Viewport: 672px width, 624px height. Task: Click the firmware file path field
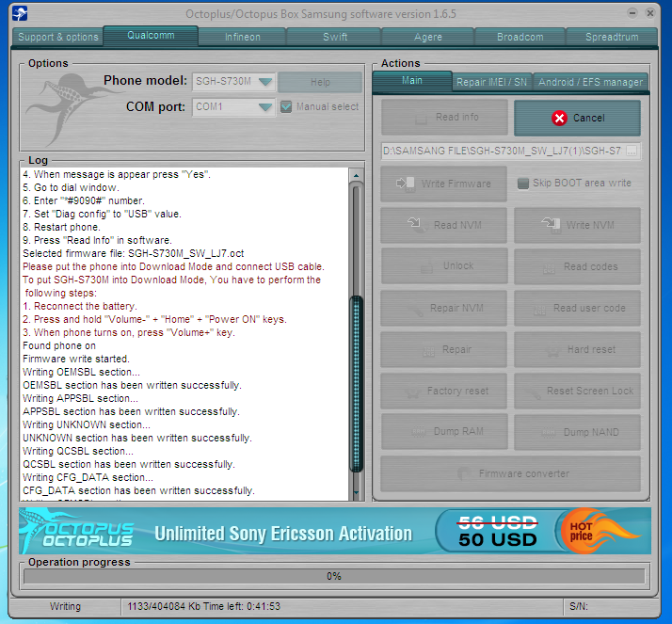pos(504,151)
